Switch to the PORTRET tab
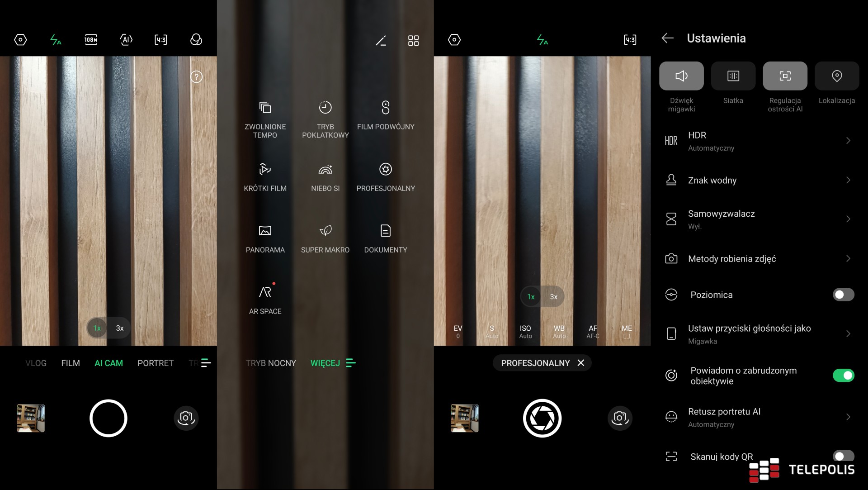This screenshot has width=868, height=490. pos(156,363)
